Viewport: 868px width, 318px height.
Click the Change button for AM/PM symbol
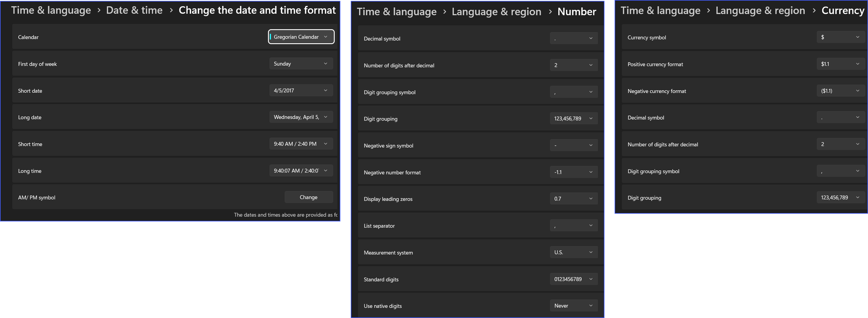(x=309, y=197)
